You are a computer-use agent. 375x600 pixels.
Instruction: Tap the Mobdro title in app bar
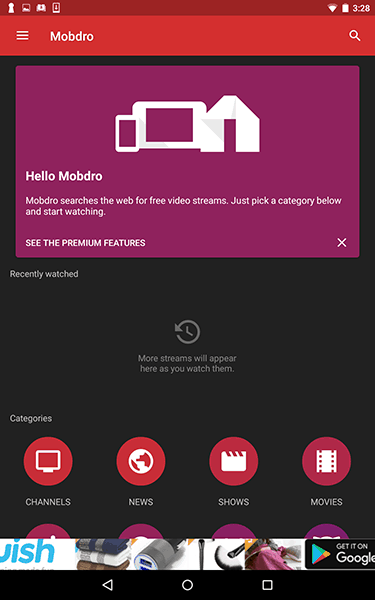coord(72,36)
